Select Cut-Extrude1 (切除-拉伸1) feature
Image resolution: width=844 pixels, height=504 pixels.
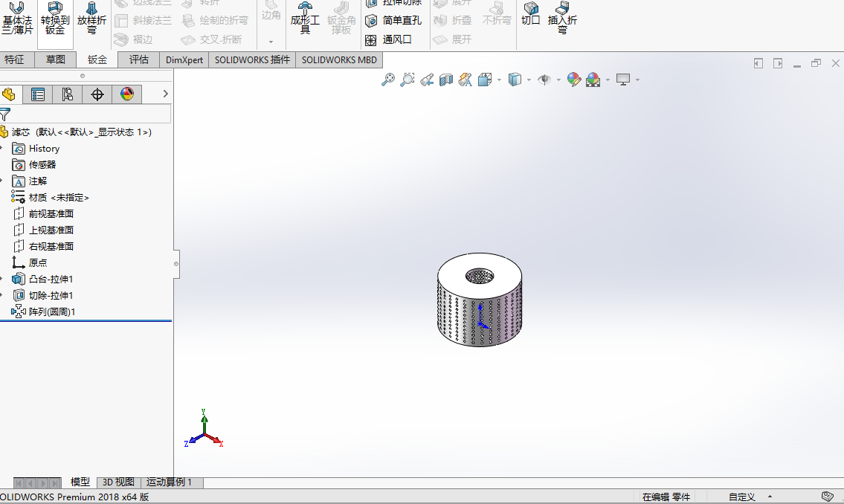(x=42, y=295)
